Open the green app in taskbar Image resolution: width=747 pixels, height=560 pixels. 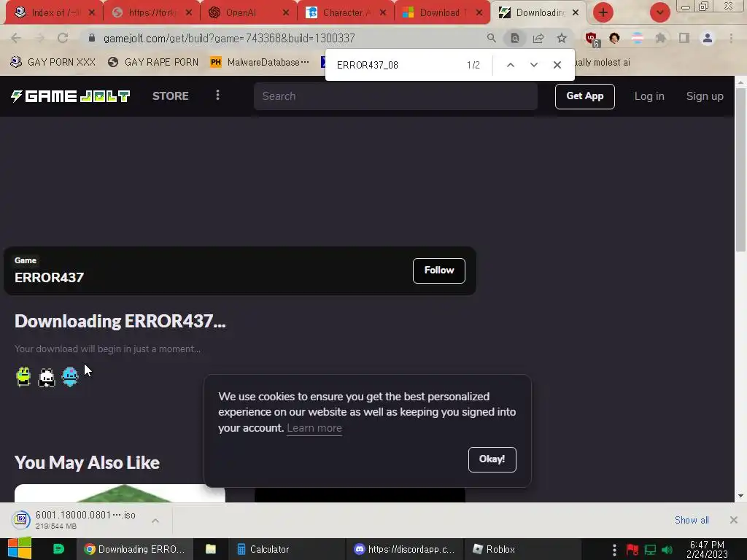pyautogui.click(x=58, y=549)
